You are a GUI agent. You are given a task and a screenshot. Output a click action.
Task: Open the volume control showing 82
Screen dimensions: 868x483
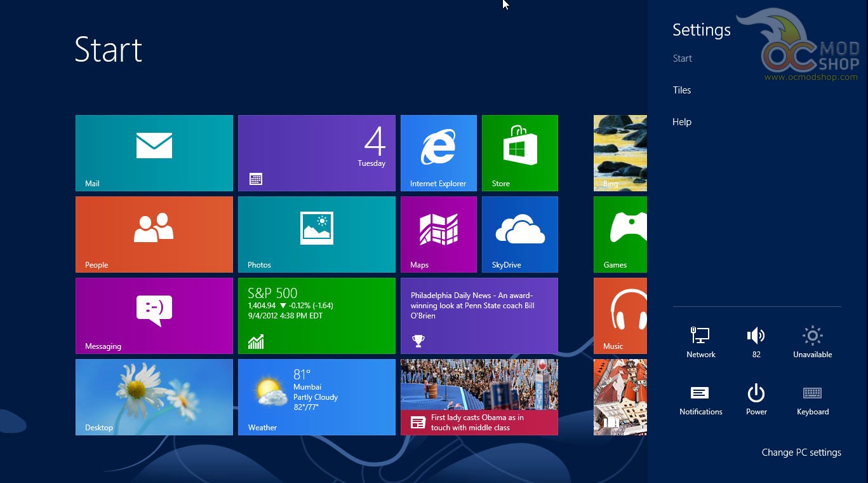click(756, 343)
